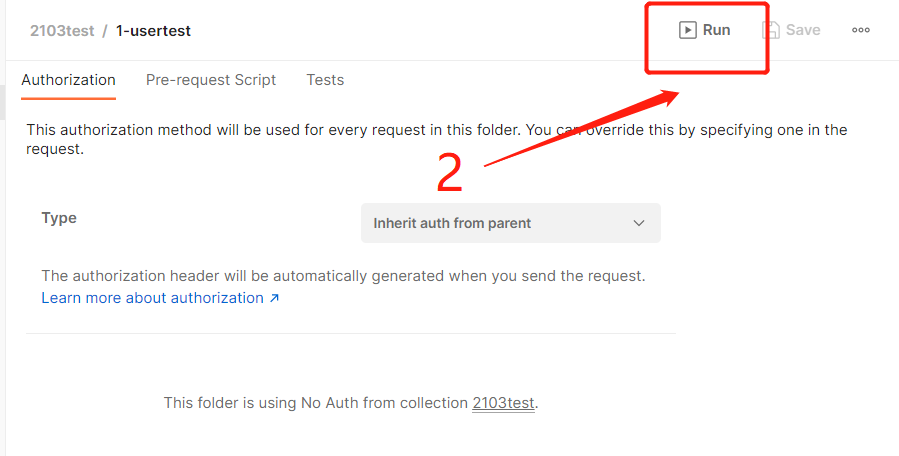Switch to the Tests tab
Image resolution: width=899 pixels, height=456 pixels.
(325, 80)
